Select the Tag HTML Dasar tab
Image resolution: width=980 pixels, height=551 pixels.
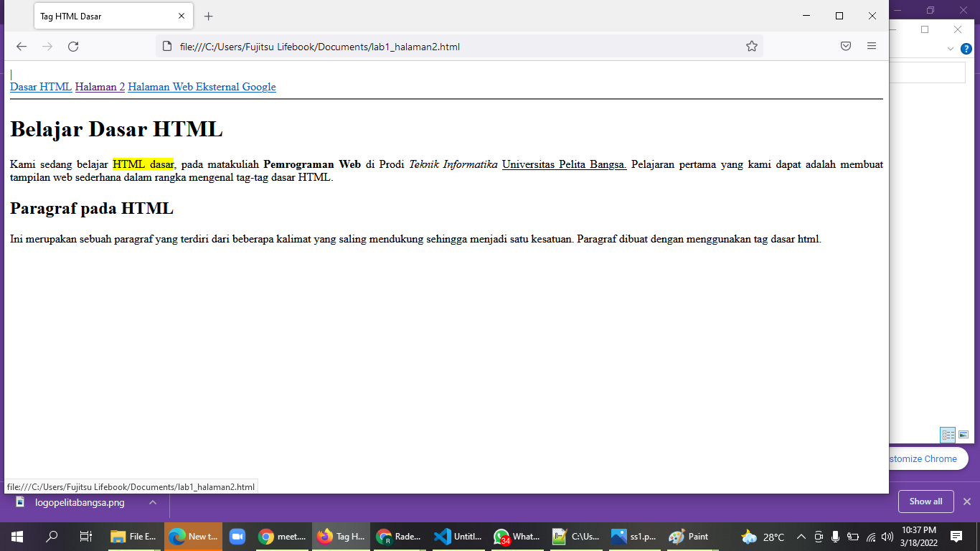(x=113, y=16)
